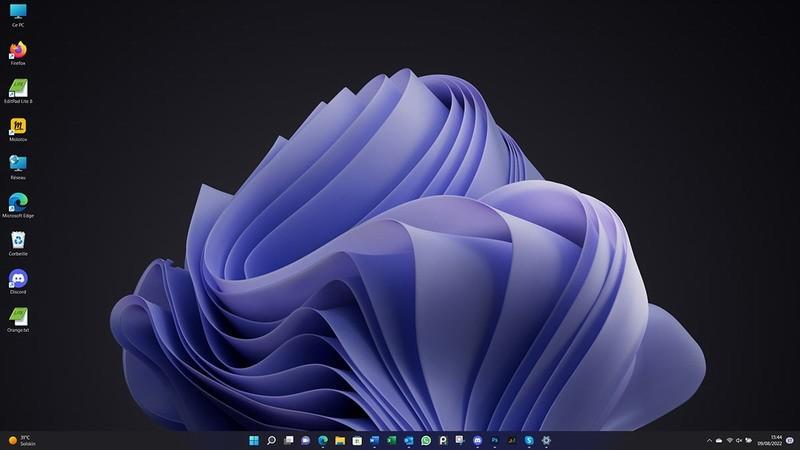Screen dimensions: 800x450
Task: Open Discord from the taskbar
Action: coord(477,440)
